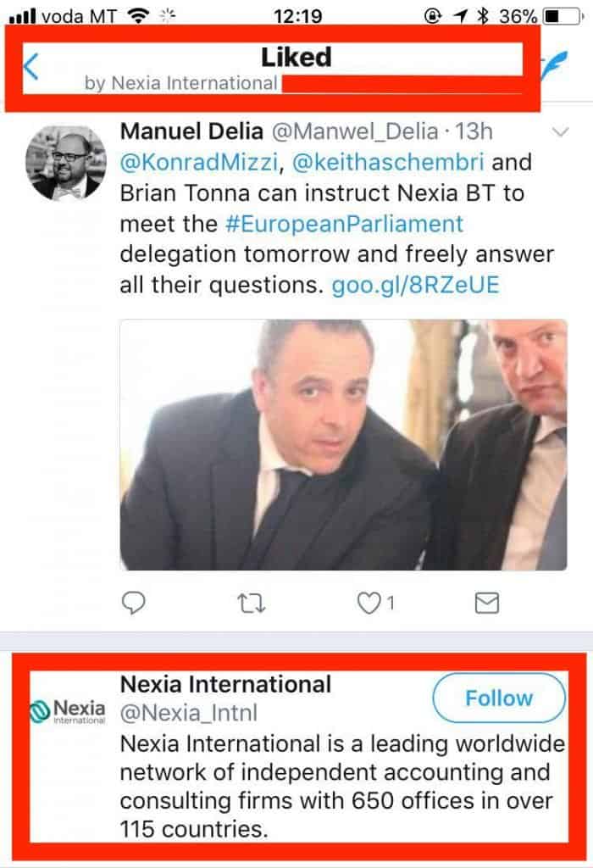Tap the Nexia International logo avatar
Screen dimensions: 593x868
tap(67, 709)
